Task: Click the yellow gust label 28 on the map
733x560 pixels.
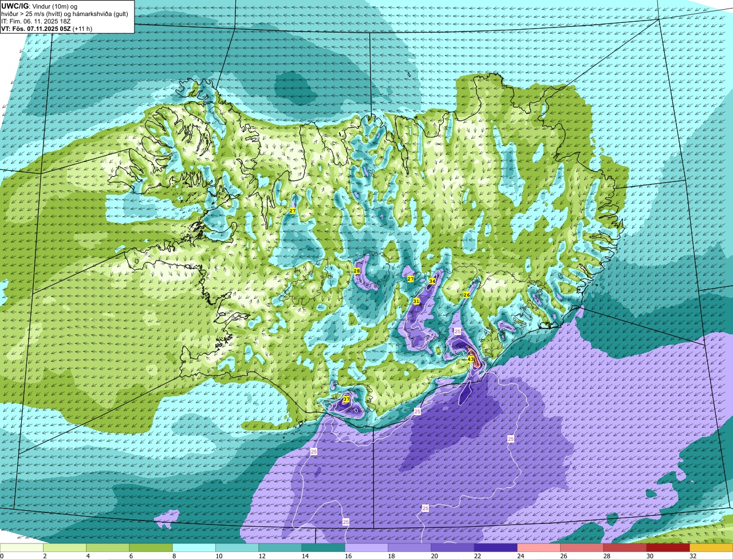Action: [357, 271]
